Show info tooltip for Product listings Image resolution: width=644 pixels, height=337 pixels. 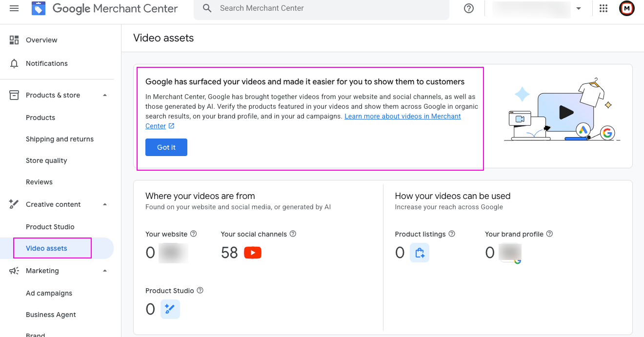(x=452, y=234)
